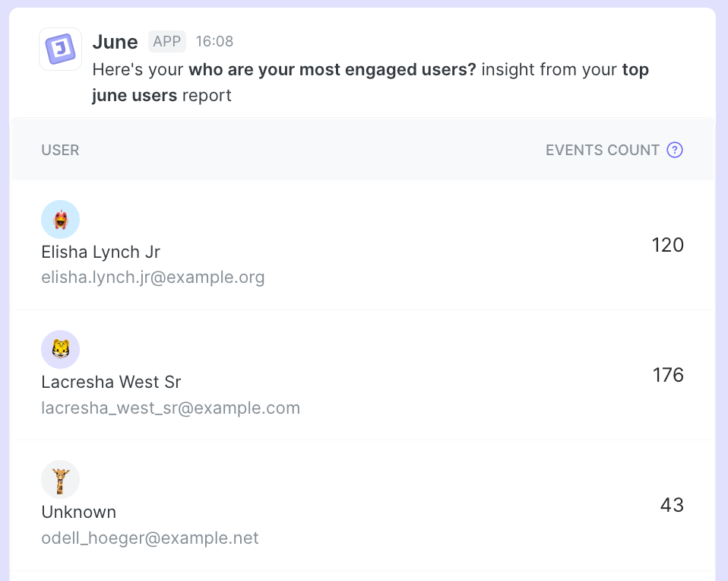Image resolution: width=728 pixels, height=581 pixels.
Task: Click the 16:08 message timestamp
Action: click(x=214, y=42)
